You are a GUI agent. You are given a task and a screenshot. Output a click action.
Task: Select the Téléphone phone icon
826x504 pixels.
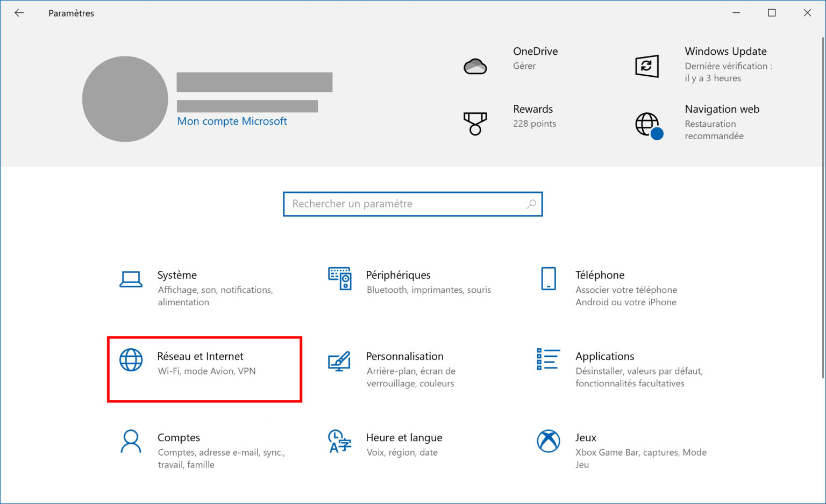pos(548,279)
